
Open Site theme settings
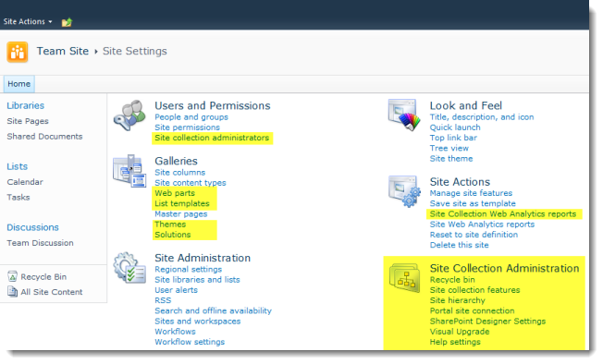pos(451,159)
